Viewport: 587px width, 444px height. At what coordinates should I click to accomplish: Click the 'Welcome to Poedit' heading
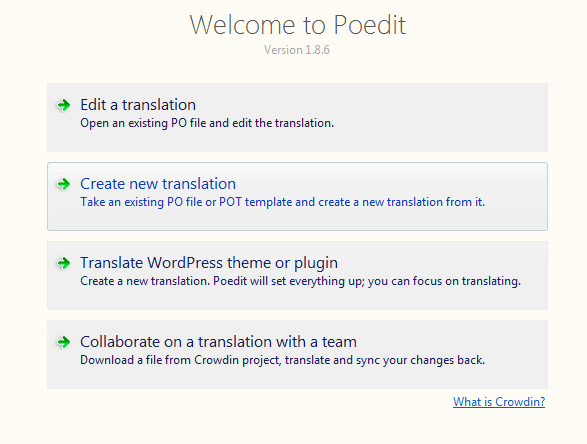click(298, 25)
